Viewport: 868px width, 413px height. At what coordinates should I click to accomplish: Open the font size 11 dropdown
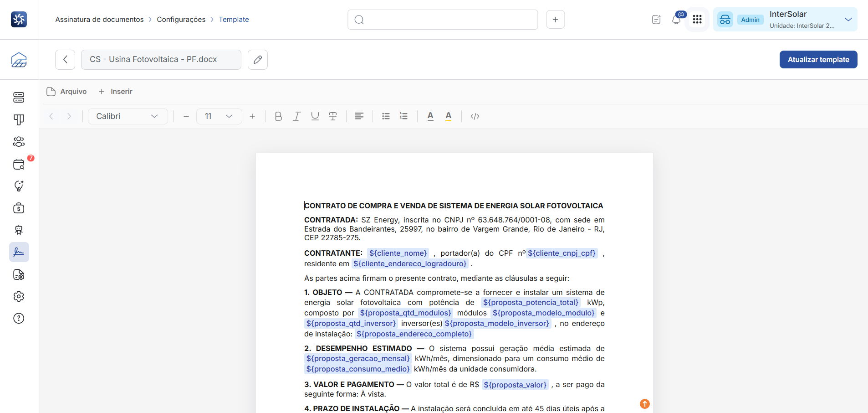[x=219, y=116]
